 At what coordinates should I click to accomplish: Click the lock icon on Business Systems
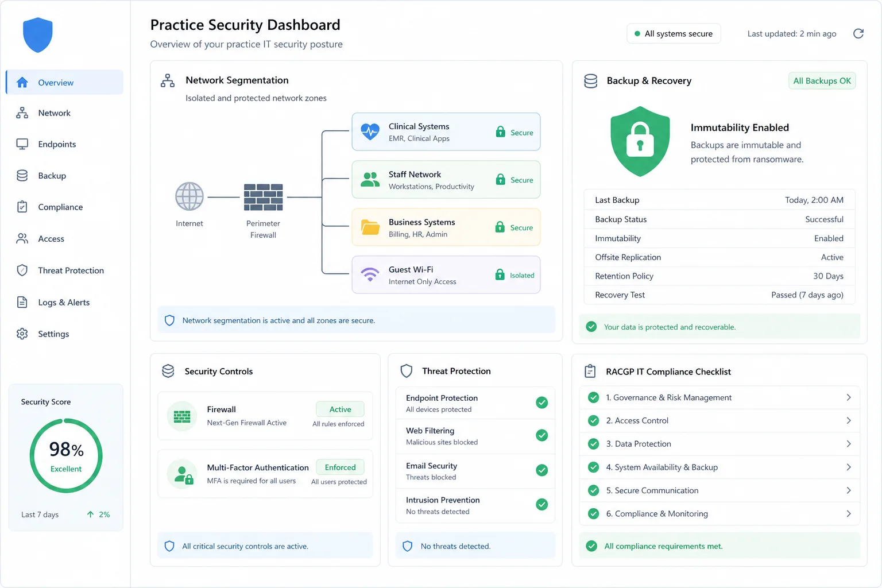tap(500, 227)
